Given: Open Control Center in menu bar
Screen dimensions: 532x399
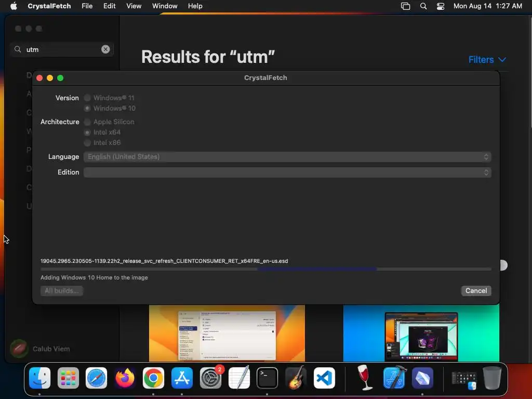Looking at the screenshot, I should pos(441,6).
